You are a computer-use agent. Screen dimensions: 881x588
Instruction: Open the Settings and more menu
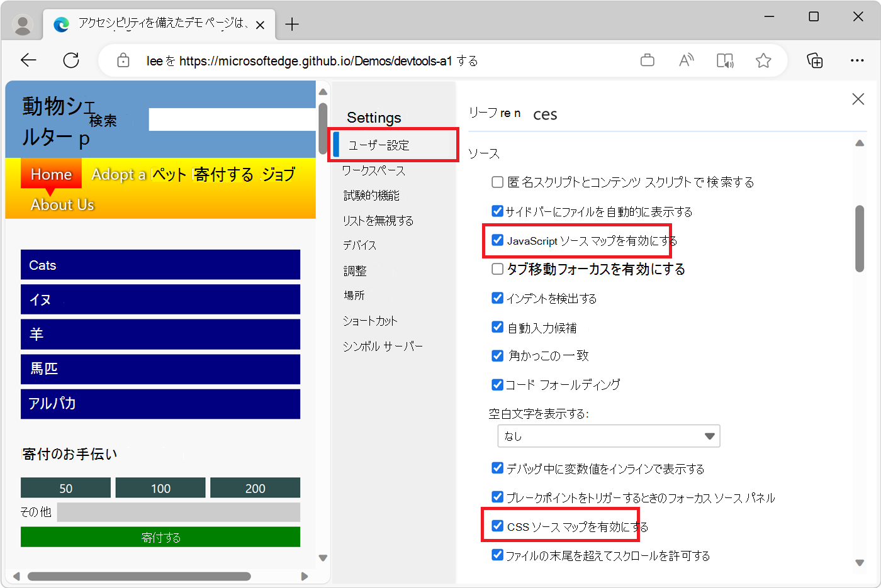(x=858, y=60)
